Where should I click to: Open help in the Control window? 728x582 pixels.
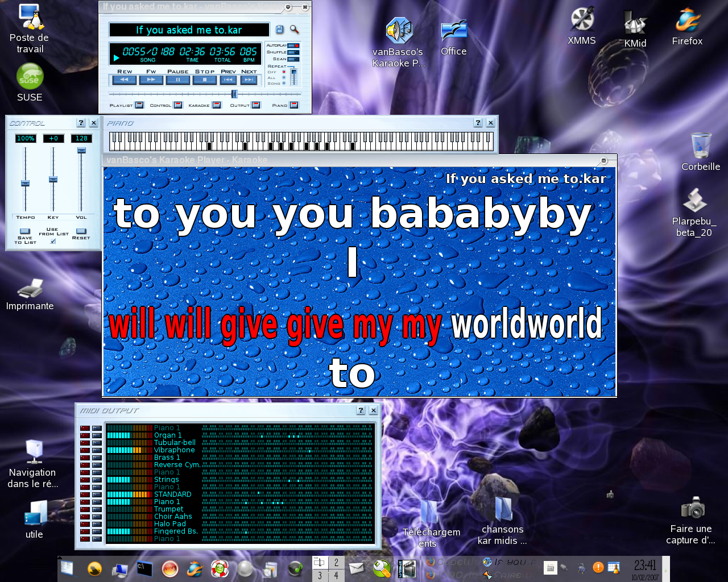[x=81, y=122]
